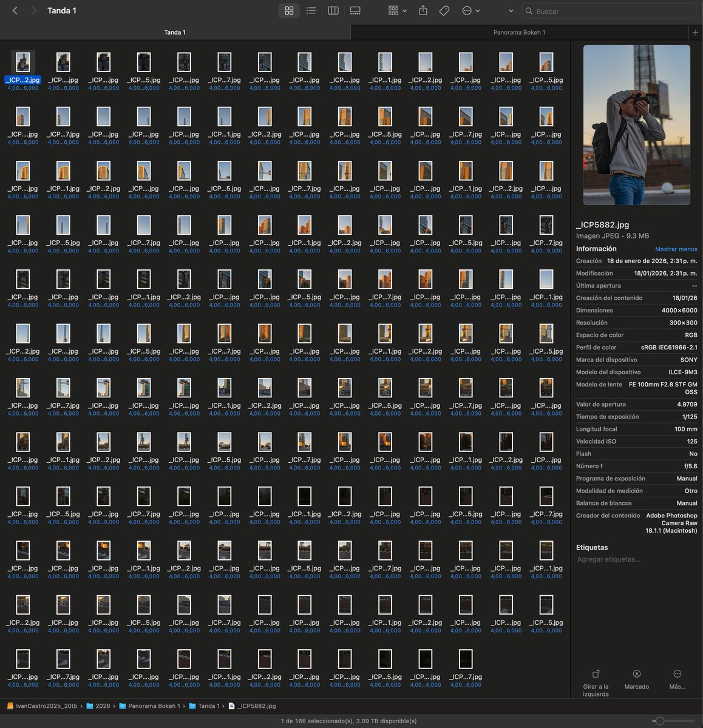703x728 pixels.
Task: Go to the 2026 folder in path bar
Action: tap(98, 706)
